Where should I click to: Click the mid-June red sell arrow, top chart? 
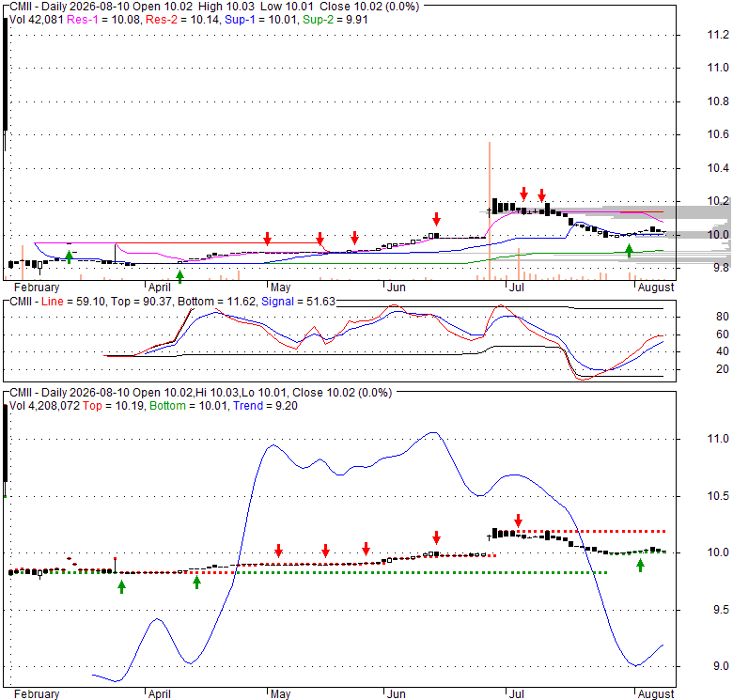(x=436, y=219)
